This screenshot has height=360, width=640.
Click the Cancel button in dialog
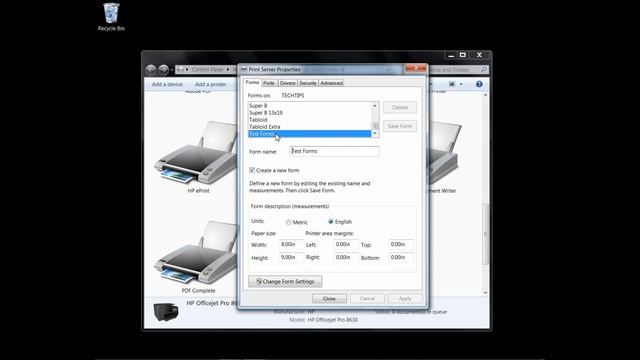click(x=367, y=298)
